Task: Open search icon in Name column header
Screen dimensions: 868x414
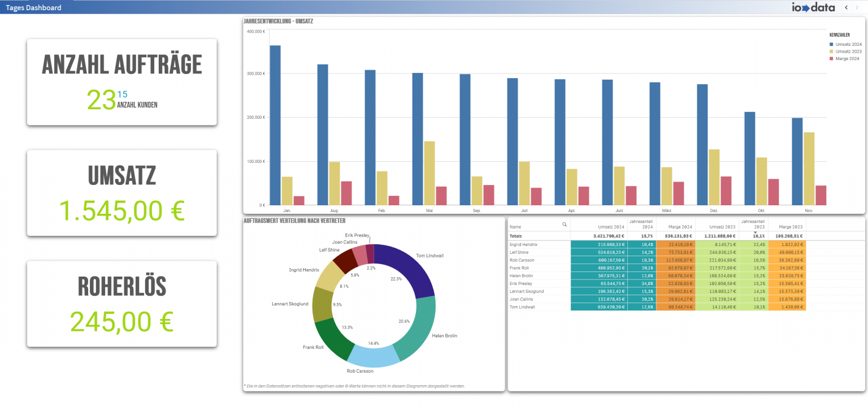Action: click(x=564, y=225)
